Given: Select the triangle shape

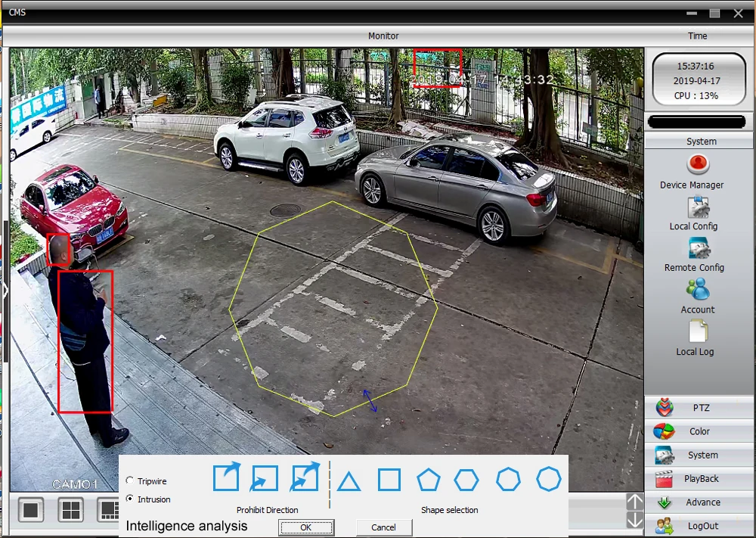Looking at the screenshot, I should tap(349, 481).
